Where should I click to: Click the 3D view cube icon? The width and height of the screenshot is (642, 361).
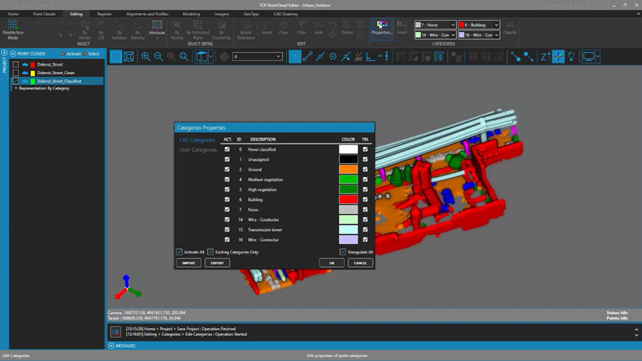pyautogui.click(x=201, y=56)
